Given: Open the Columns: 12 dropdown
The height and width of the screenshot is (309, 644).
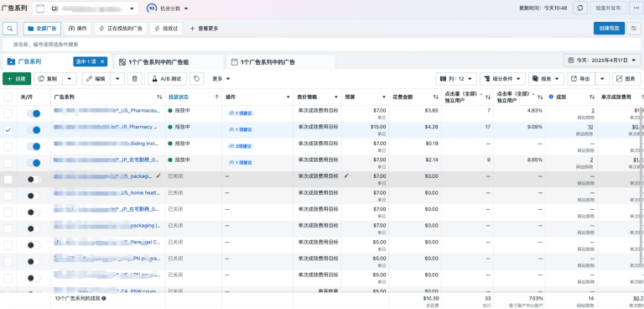Looking at the screenshot, I should coord(456,79).
